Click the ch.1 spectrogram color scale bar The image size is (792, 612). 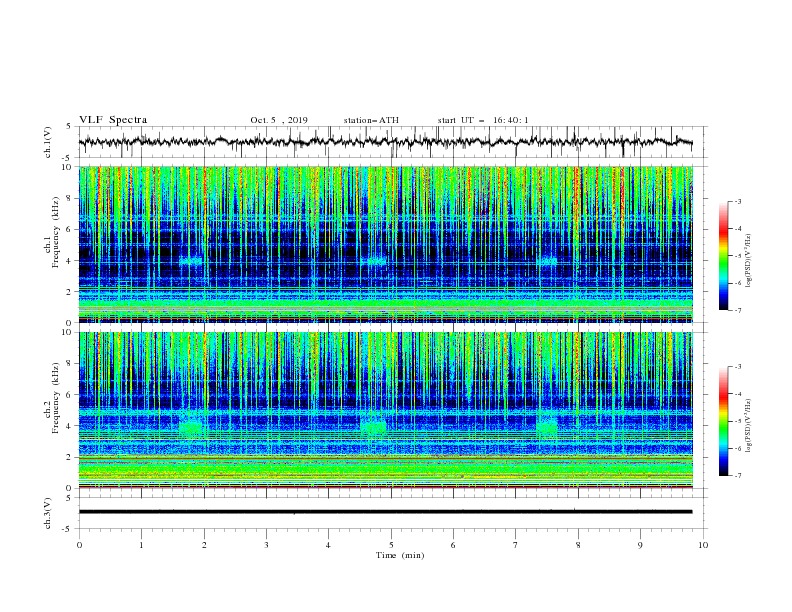point(724,256)
